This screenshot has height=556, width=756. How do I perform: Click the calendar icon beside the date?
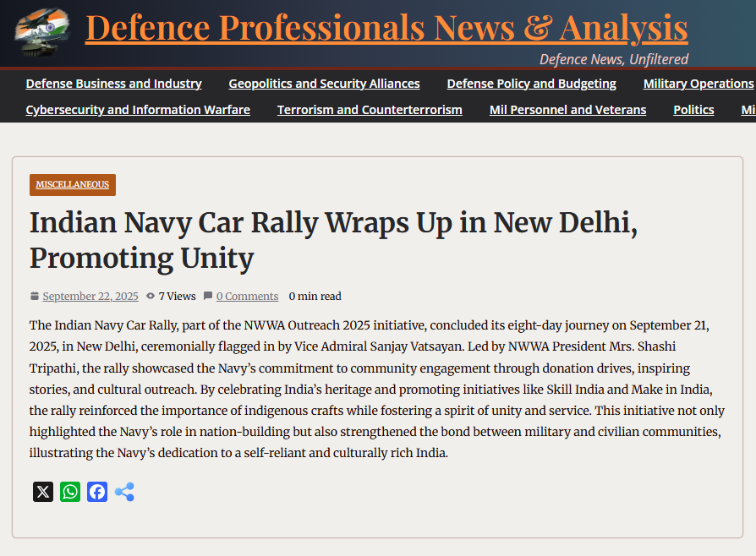tap(34, 296)
